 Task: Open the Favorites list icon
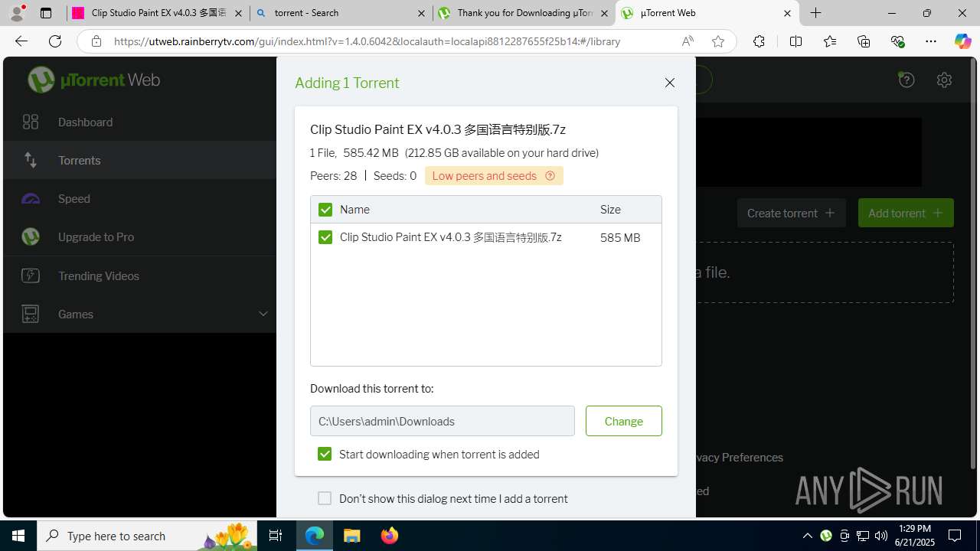point(830,41)
